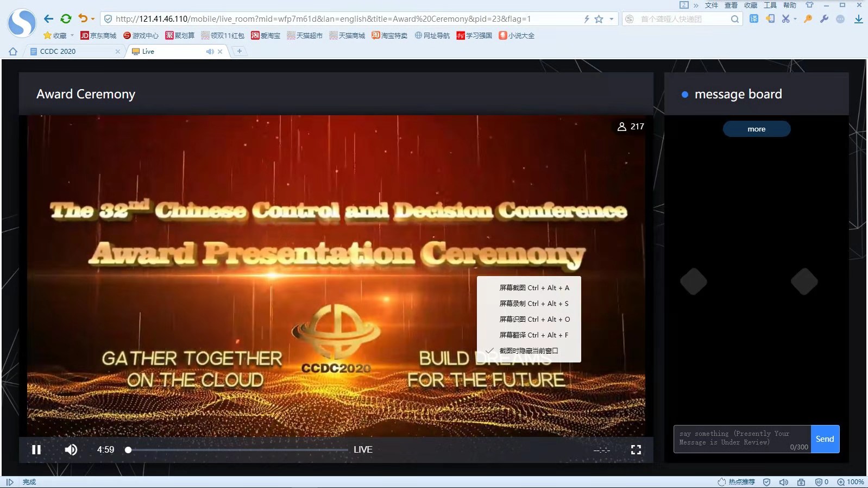
Task: Switch to the CCDC 2020 tab
Action: (x=71, y=52)
